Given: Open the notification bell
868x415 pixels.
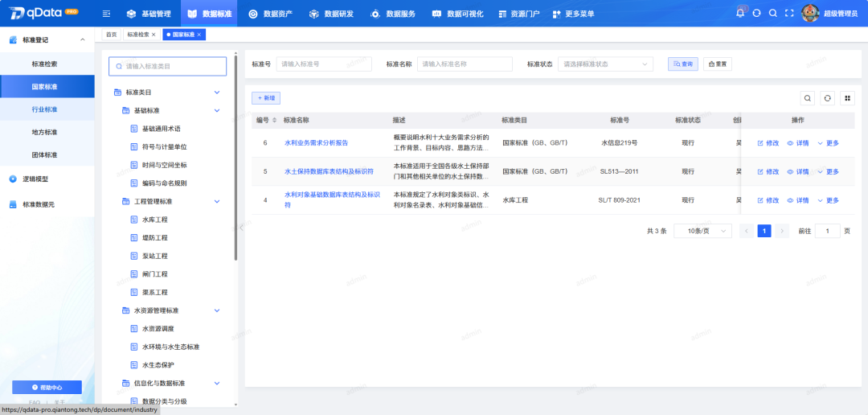Looking at the screenshot, I should (740, 14).
